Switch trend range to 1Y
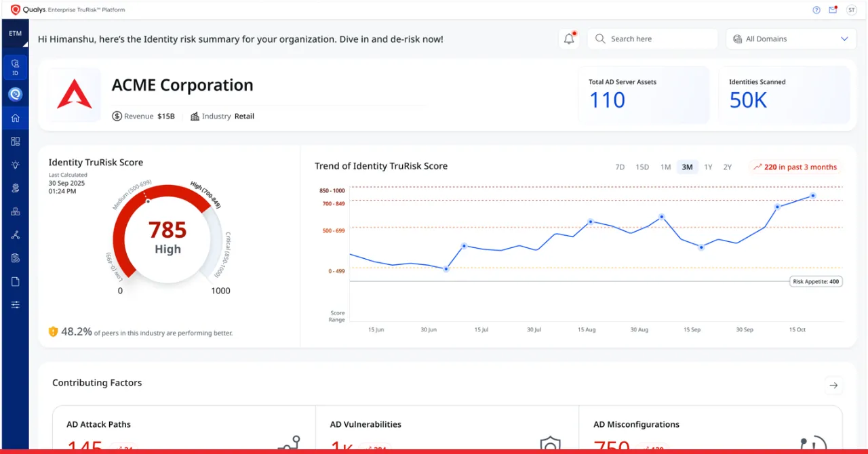 [x=708, y=167]
